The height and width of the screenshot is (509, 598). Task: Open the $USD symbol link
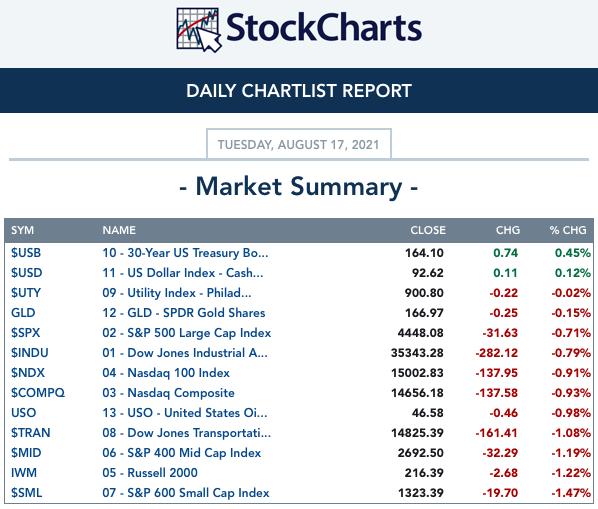(26, 273)
